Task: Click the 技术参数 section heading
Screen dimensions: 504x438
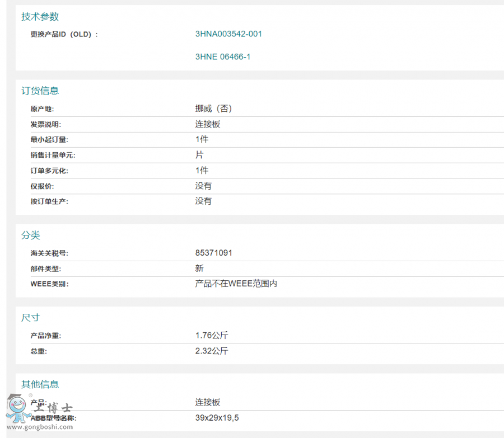Action: point(40,17)
